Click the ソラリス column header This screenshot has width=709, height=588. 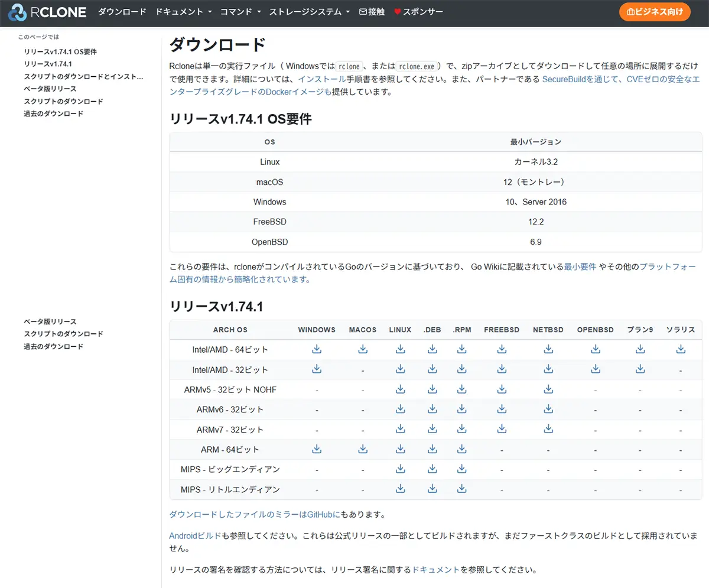681,330
